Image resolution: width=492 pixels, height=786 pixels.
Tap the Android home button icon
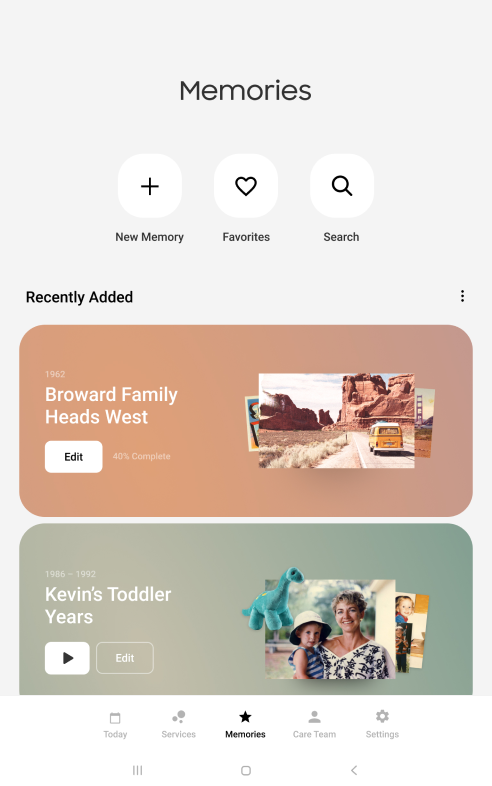[246, 770]
